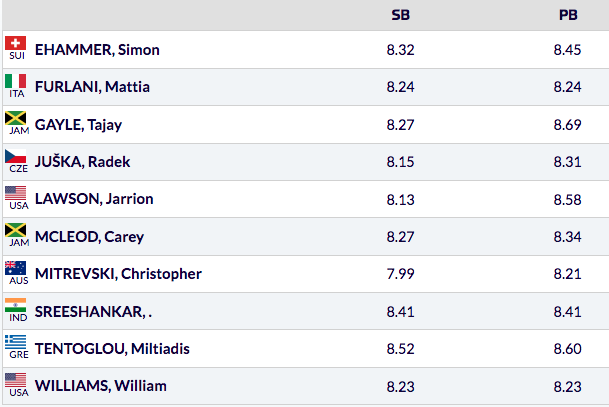Click the India flag icon beside Sreeshankar
609x407 pixels.
point(15,305)
